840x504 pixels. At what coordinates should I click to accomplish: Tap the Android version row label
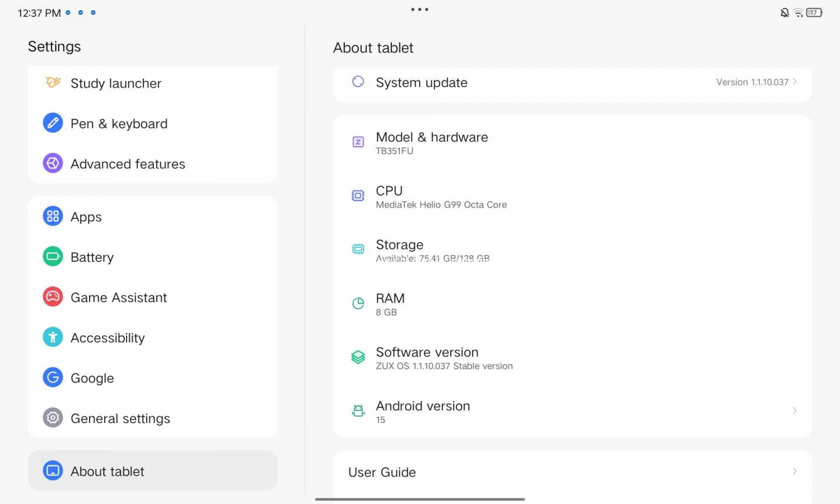point(423,406)
